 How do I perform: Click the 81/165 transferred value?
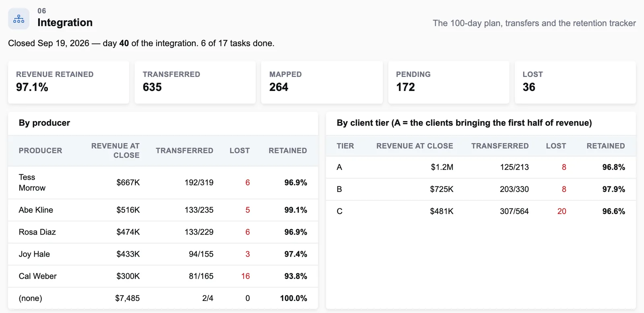pos(201,276)
